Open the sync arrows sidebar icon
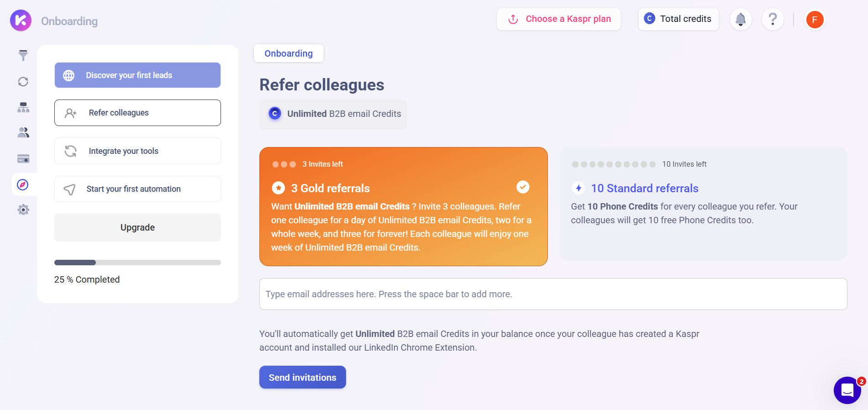The width and height of the screenshot is (868, 410). (x=23, y=82)
